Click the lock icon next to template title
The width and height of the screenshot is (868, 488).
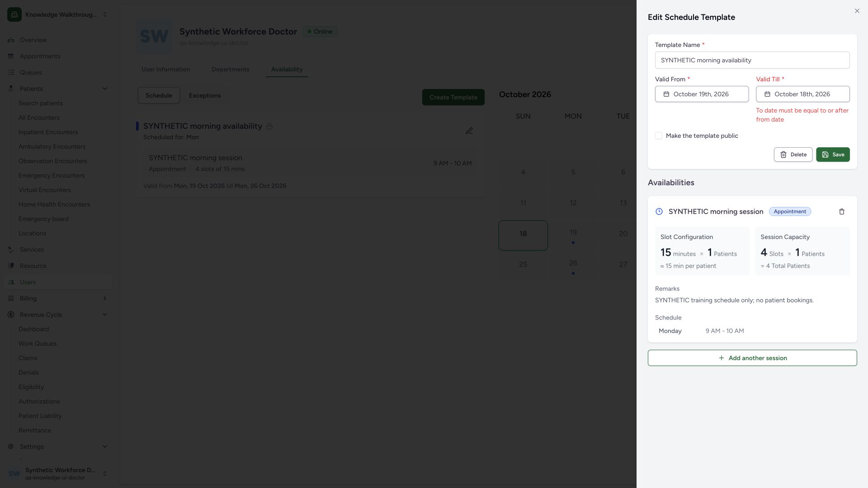coord(269,126)
